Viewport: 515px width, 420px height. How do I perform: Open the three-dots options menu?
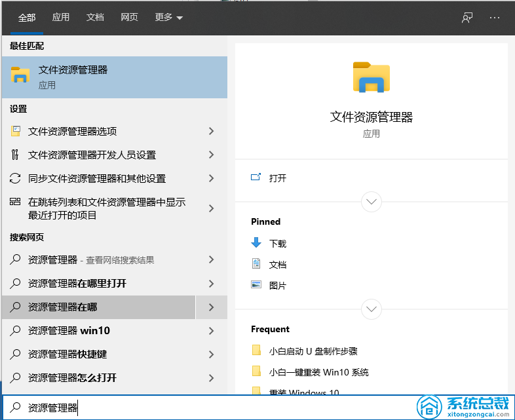coord(494,18)
